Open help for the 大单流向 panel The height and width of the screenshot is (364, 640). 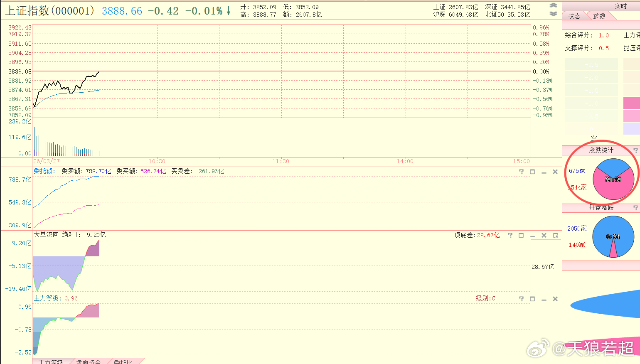point(510,235)
